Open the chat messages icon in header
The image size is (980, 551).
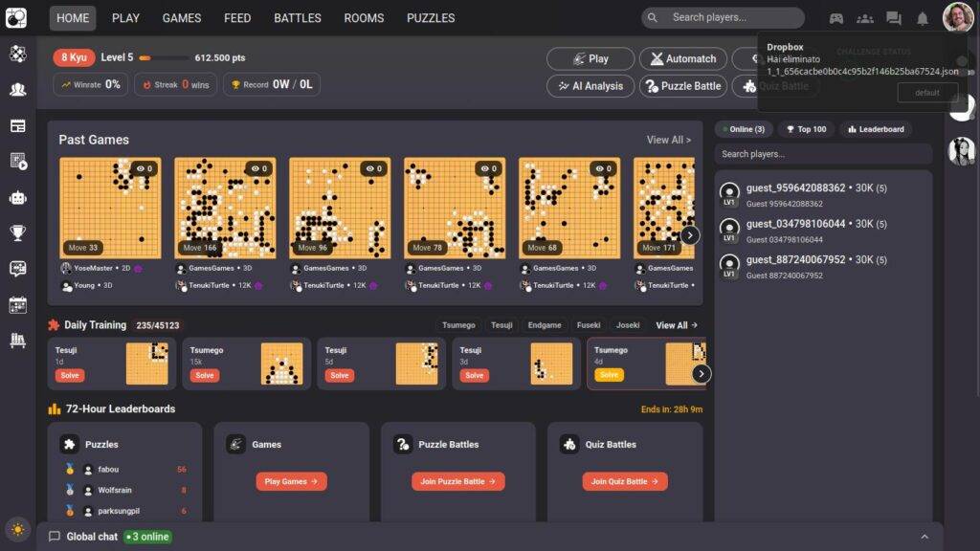893,18
